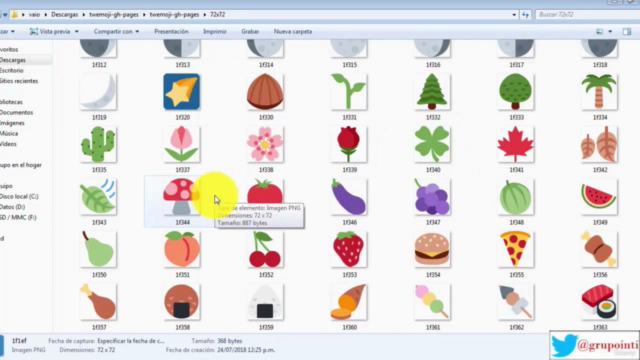Image resolution: width=640 pixels, height=360 pixels.
Task: Select the chicken leg image 1f357
Action: [x=98, y=302]
